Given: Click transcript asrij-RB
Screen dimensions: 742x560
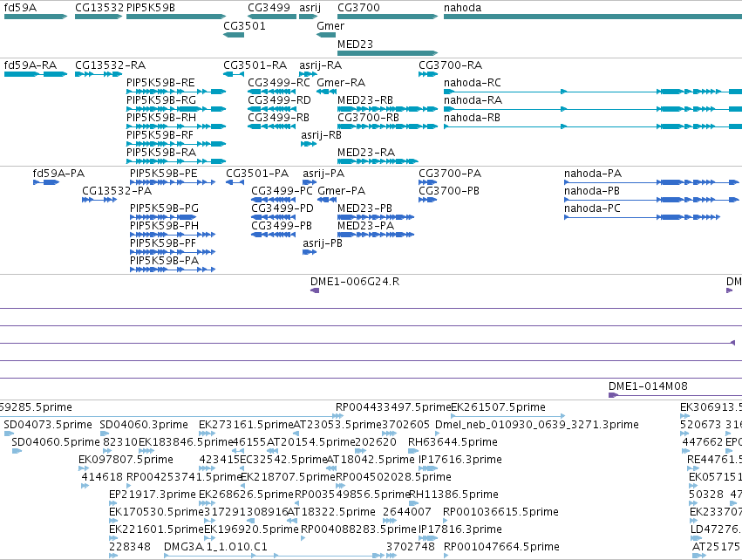Looking at the screenshot, I should click(x=322, y=135).
